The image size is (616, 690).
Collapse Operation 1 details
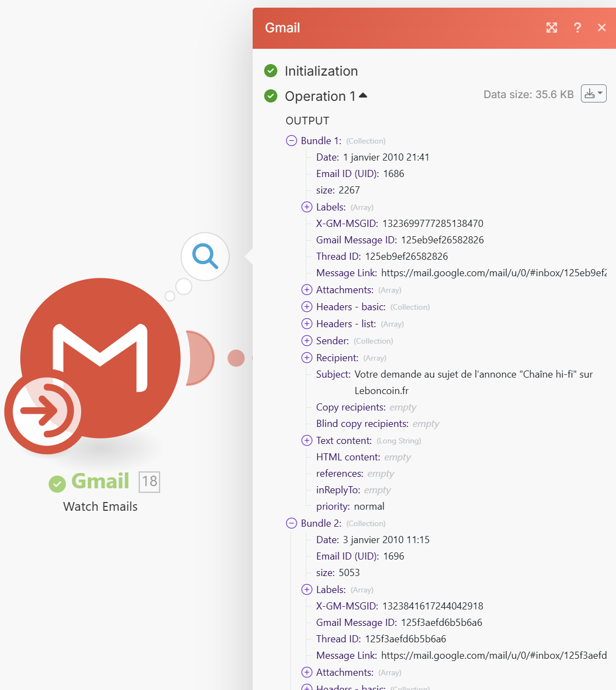[x=363, y=95]
